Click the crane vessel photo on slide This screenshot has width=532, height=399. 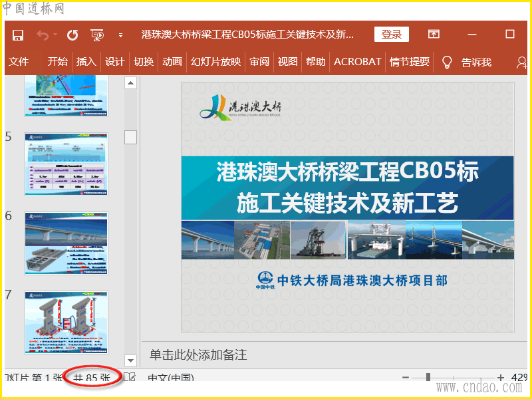319,240
